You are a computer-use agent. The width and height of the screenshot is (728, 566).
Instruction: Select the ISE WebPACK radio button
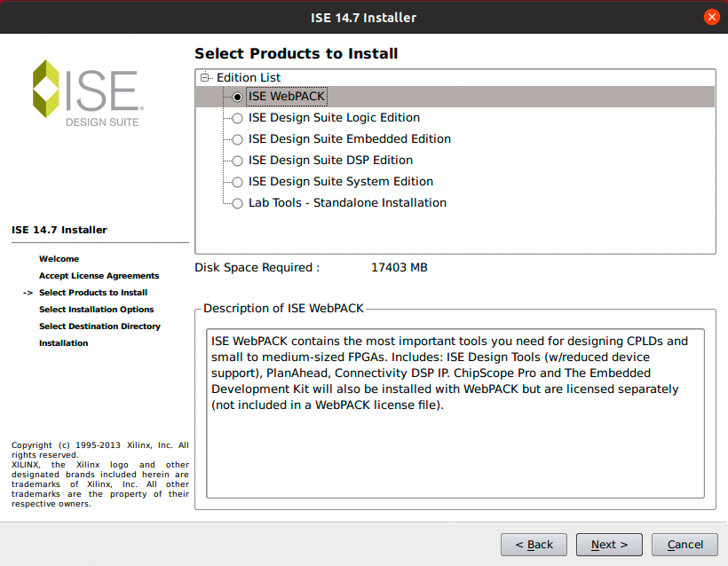[x=237, y=97]
